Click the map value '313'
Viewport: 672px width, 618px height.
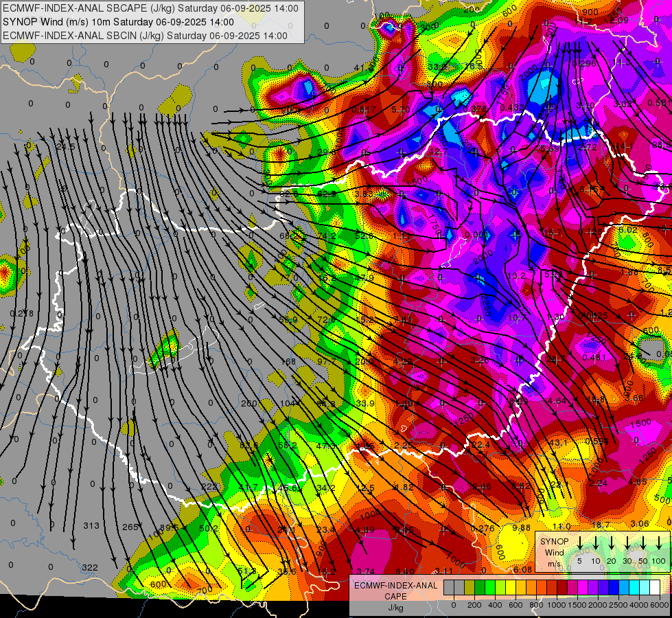91,526
